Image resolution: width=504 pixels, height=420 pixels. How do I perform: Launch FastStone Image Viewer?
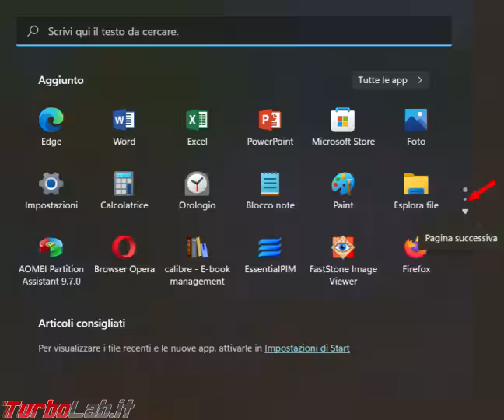click(343, 261)
